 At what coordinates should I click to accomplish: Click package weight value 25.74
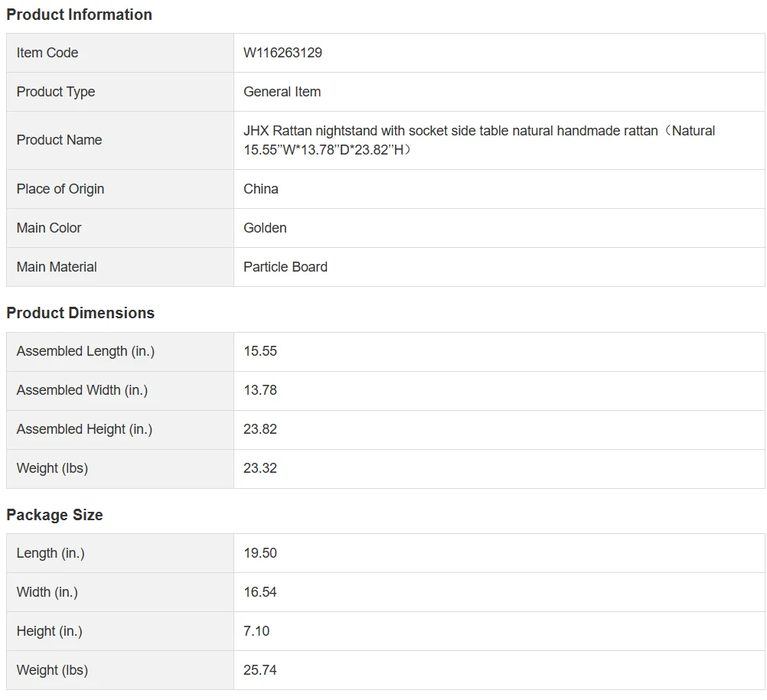pyautogui.click(x=260, y=670)
